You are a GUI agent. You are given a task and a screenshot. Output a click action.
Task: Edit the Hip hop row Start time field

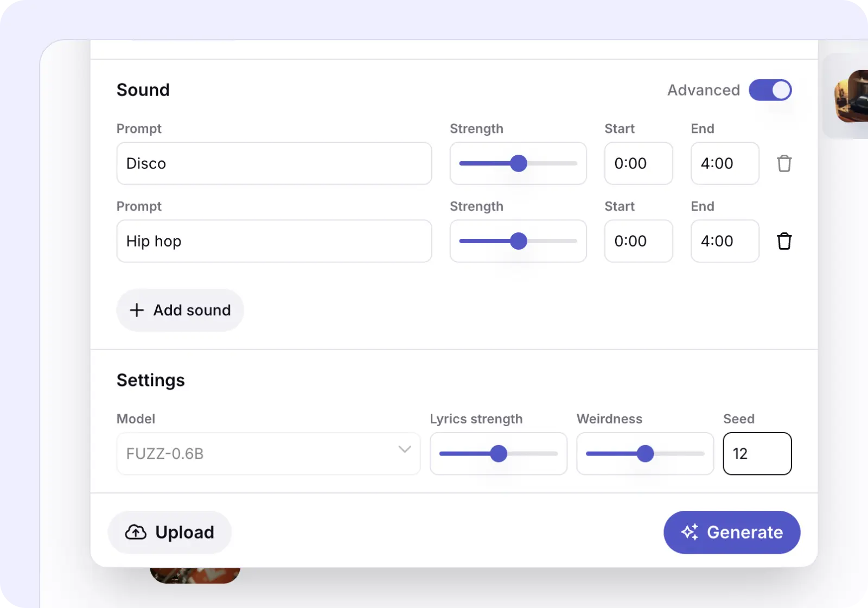[x=639, y=241]
